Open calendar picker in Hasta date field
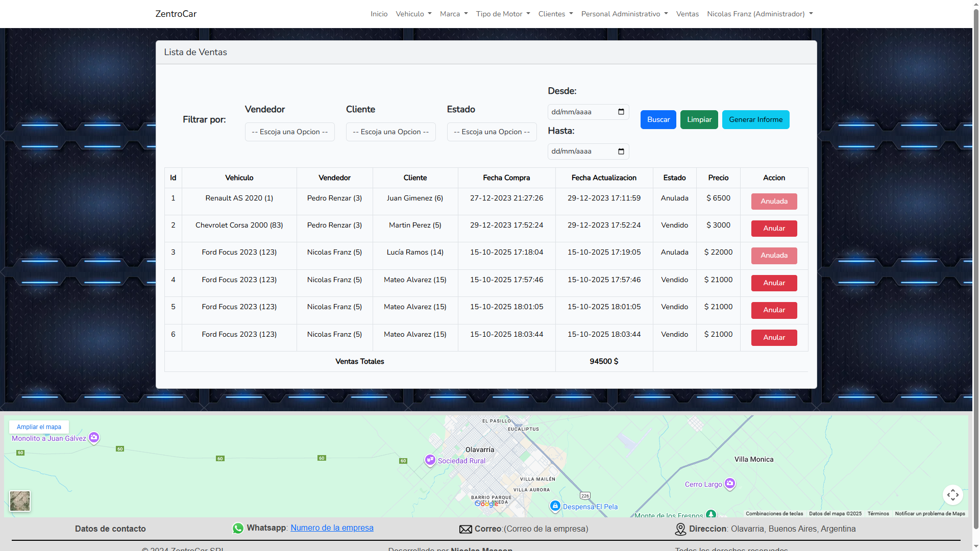The width and height of the screenshot is (980, 551). (621, 152)
